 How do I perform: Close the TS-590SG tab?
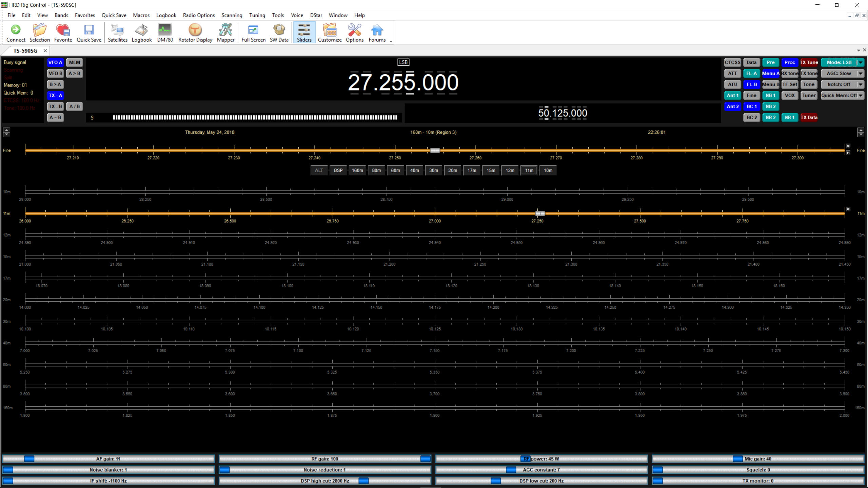45,50
